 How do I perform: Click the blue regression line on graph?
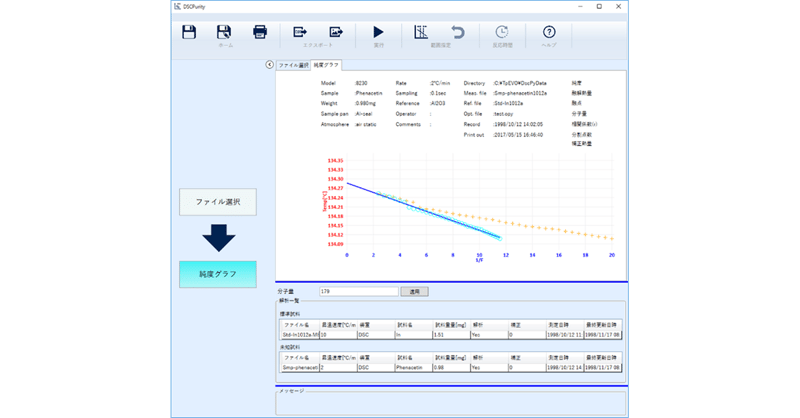click(423, 210)
